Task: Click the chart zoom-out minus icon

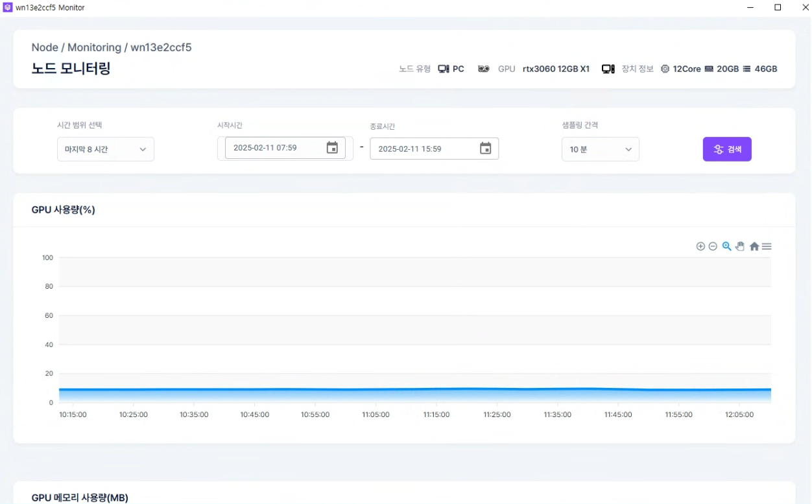Action: pyautogui.click(x=713, y=246)
